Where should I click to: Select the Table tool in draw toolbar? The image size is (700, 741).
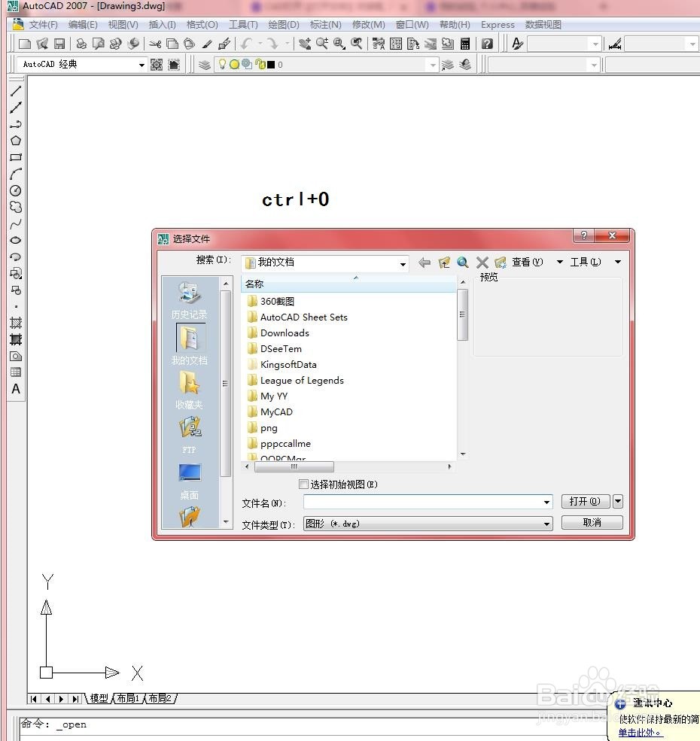16,372
